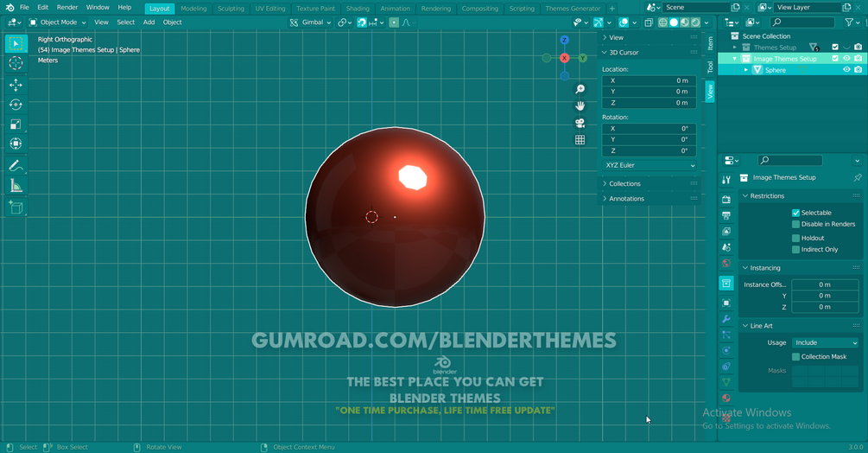Select the Annotate tool
This screenshot has width=868, height=453.
(16, 166)
